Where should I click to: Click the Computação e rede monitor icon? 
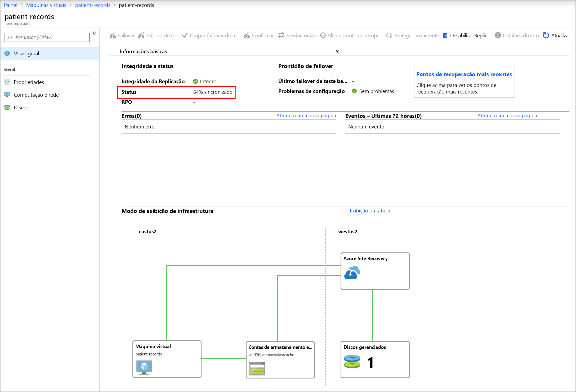(7, 95)
